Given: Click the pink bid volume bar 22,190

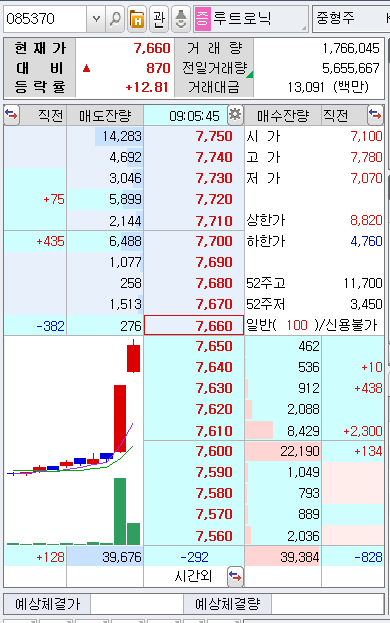Looking at the screenshot, I should (283, 451).
